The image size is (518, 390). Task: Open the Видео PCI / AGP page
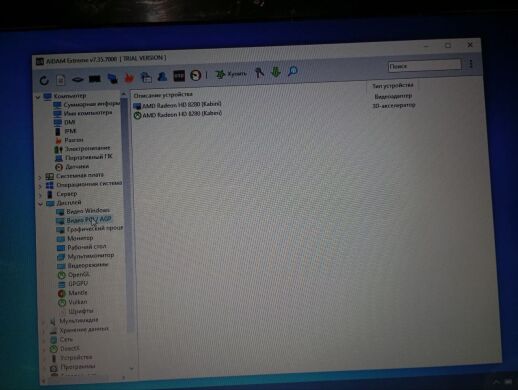pos(89,220)
